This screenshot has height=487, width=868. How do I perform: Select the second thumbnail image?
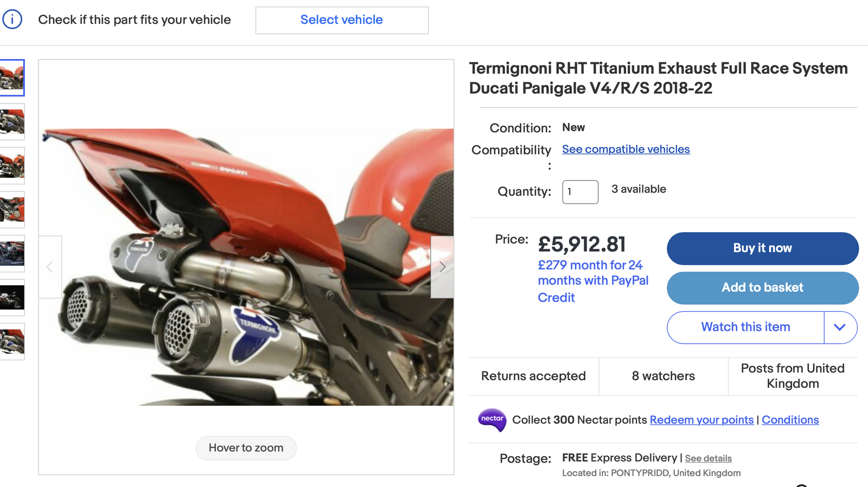(12, 122)
